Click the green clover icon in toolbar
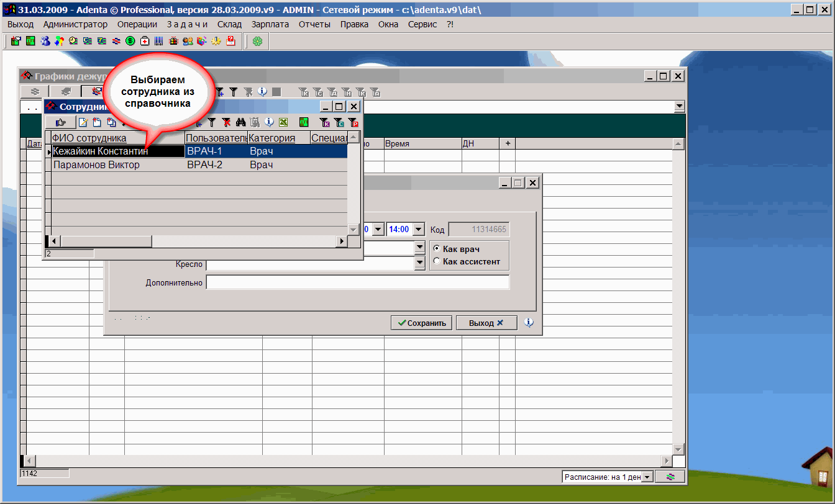835x504 pixels. tap(257, 41)
